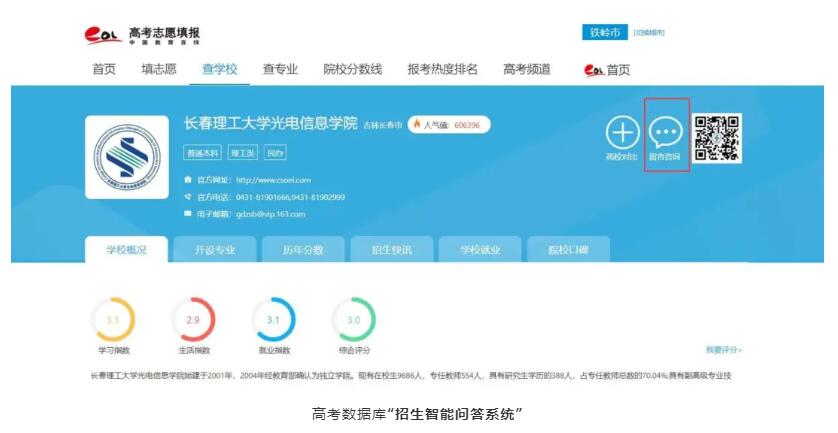Click the phone icon beside 官方电话
This screenshot has width=838, height=433.
(188, 197)
